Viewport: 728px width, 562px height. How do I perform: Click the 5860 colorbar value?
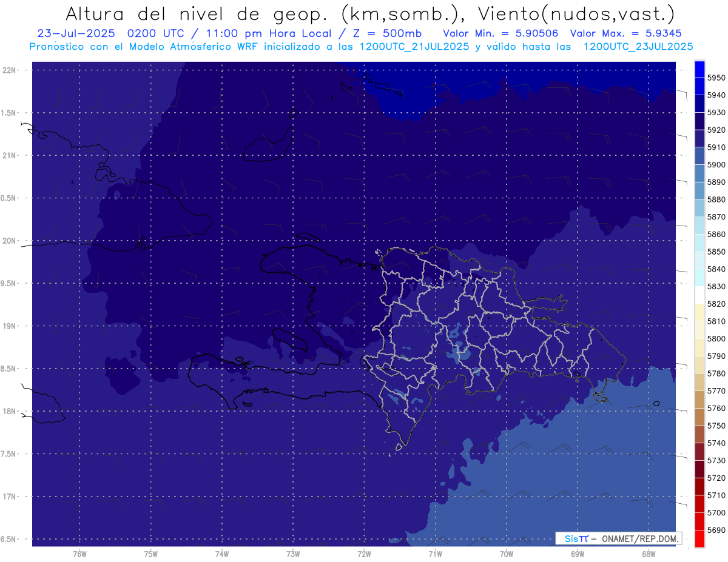[716, 234]
